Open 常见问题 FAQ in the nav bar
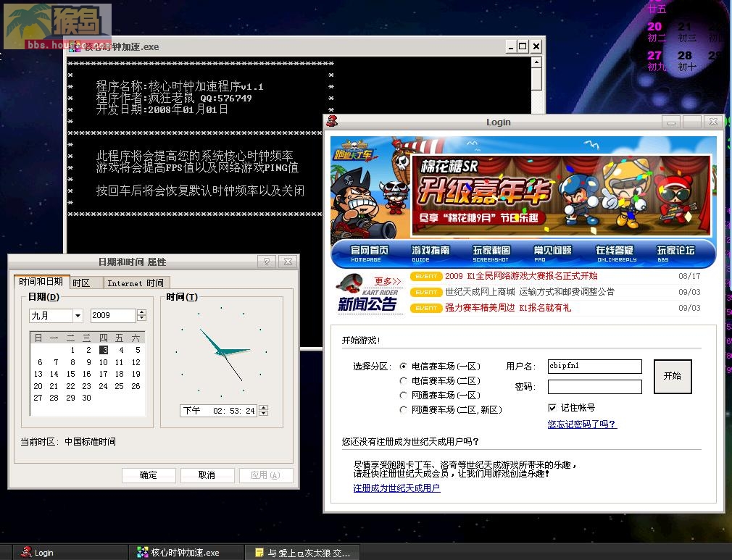732x560 pixels. click(553, 254)
